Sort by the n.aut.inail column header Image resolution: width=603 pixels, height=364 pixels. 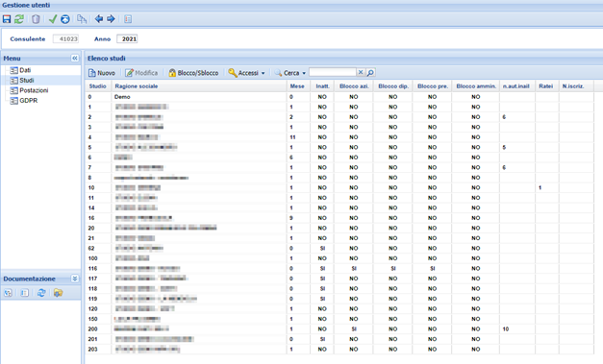[x=516, y=86]
